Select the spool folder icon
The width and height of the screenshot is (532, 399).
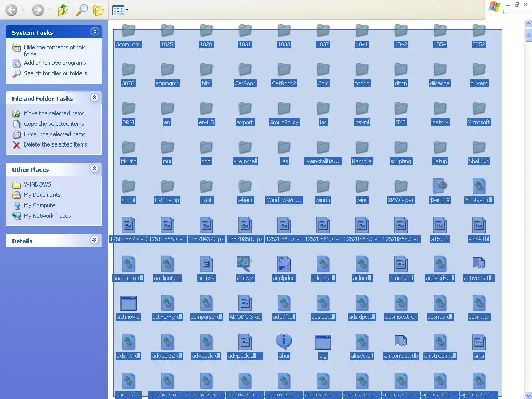pyautogui.click(x=128, y=187)
